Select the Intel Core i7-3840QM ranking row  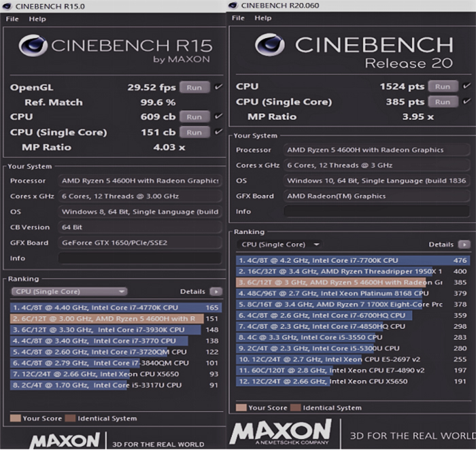pos(116,363)
